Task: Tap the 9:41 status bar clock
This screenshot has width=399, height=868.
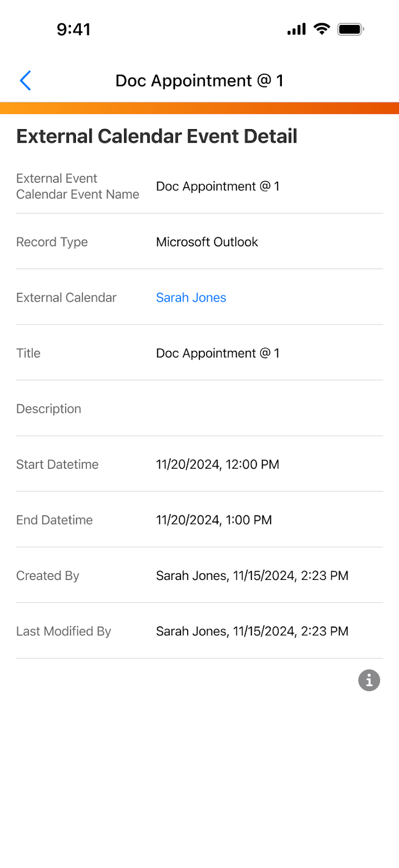Action: tap(74, 29)
